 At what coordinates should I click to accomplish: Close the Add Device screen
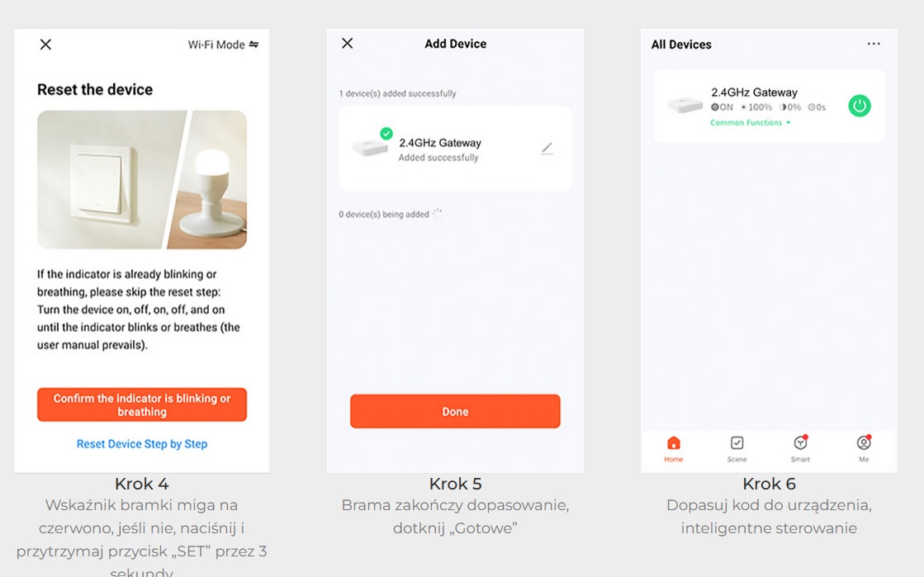point(348,44)
